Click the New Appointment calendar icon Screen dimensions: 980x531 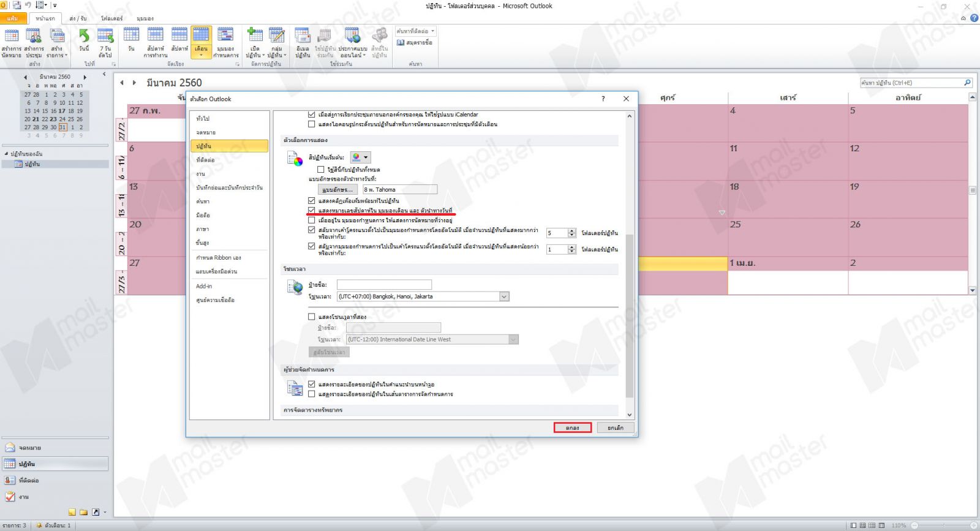click(x=11, y=37)
